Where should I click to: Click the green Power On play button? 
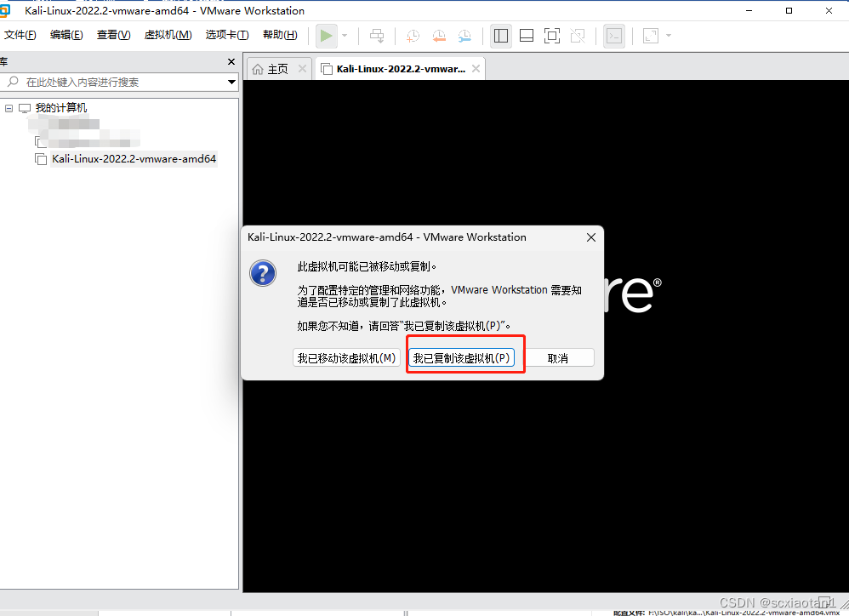tap(326, 36)
